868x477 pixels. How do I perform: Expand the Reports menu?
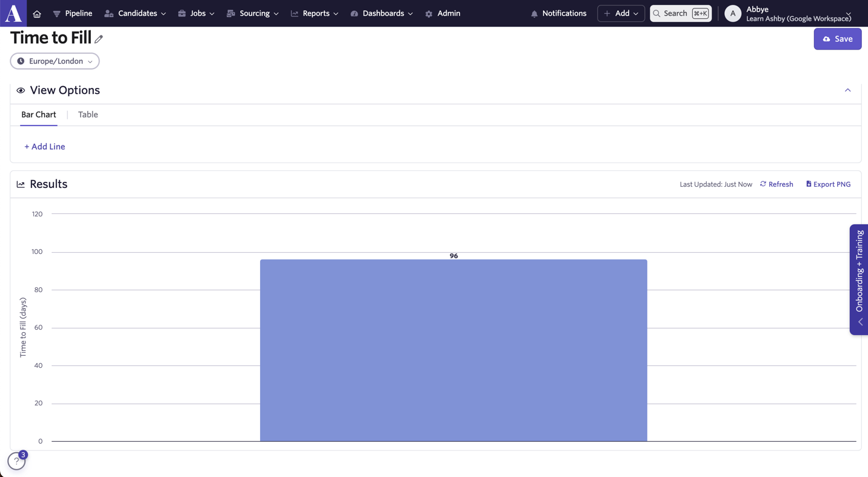315,13
